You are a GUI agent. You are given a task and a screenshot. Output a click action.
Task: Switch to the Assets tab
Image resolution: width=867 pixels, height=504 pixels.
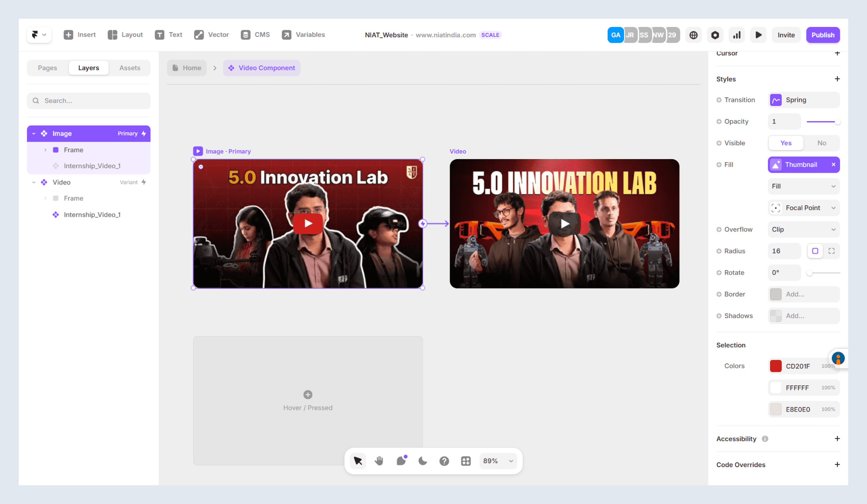pos(129,68)
